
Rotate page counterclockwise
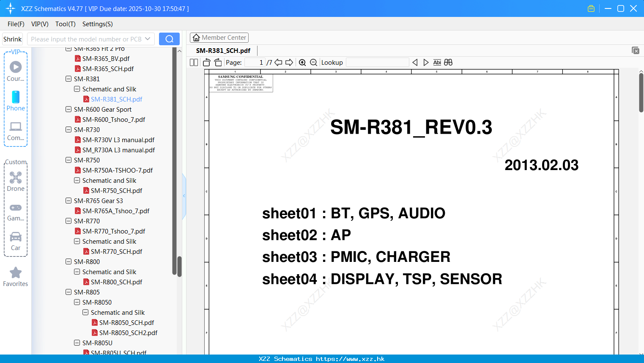click(x=207, y=62)
